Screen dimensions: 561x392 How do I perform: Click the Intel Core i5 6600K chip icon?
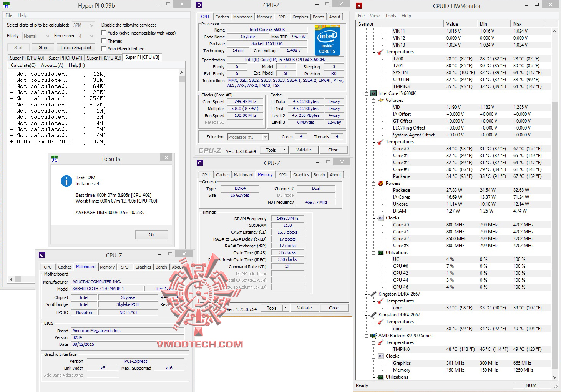(373, 93)
